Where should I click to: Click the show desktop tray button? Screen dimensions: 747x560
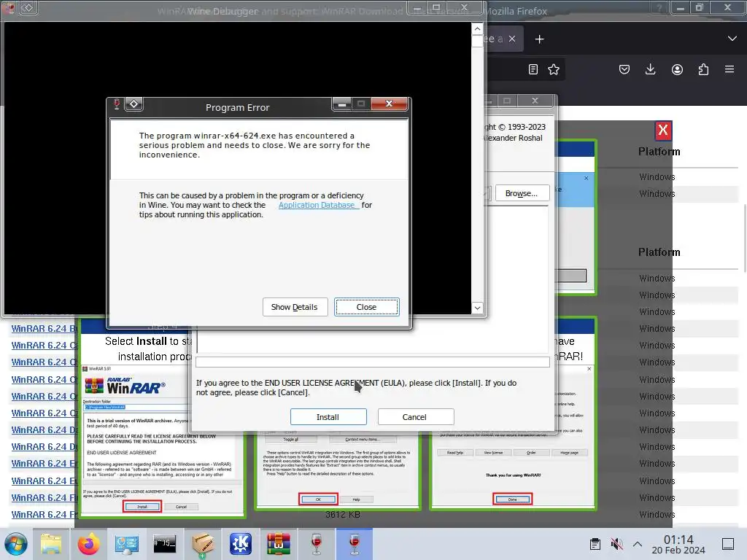point(728,544)
